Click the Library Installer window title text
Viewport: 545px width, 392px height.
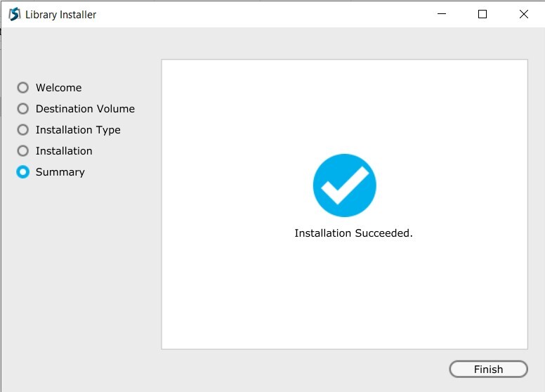click(x=61, y=15)
